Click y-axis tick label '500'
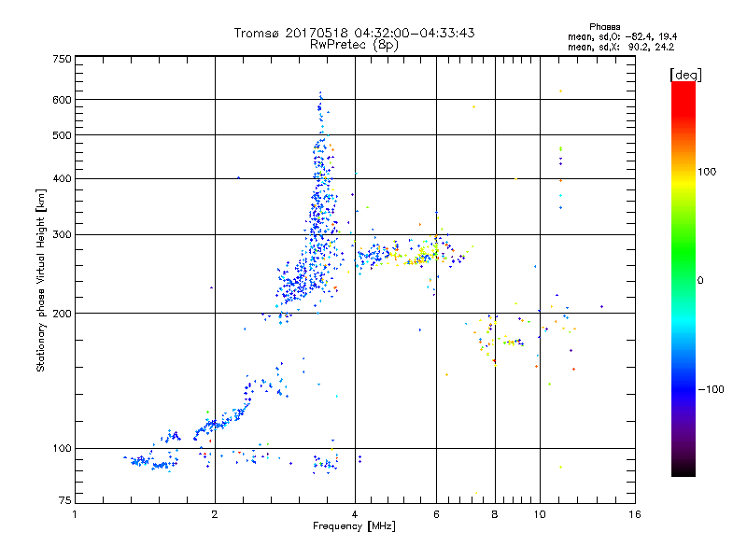Screen dimensions: 747x560 (x=62, y=135)
